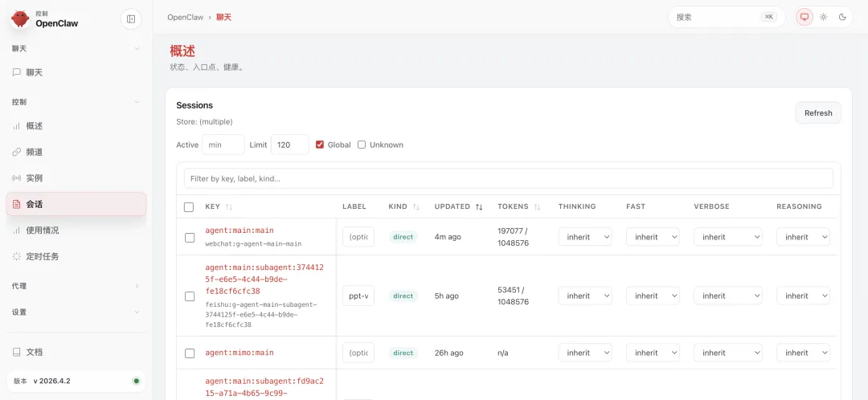Click the ⌘K shortcut badge in search
Viewport: 868px width, 400px height.
point(769,17)
